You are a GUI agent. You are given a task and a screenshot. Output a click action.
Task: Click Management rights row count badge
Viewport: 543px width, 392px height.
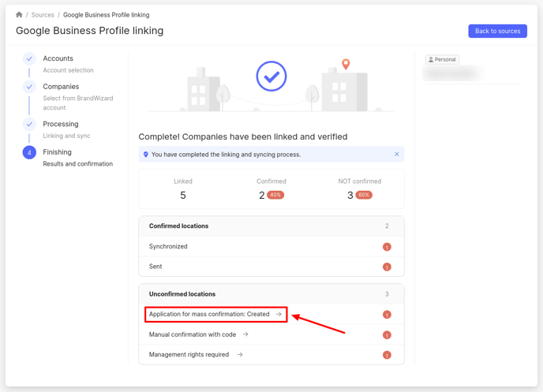coord(387,356)
